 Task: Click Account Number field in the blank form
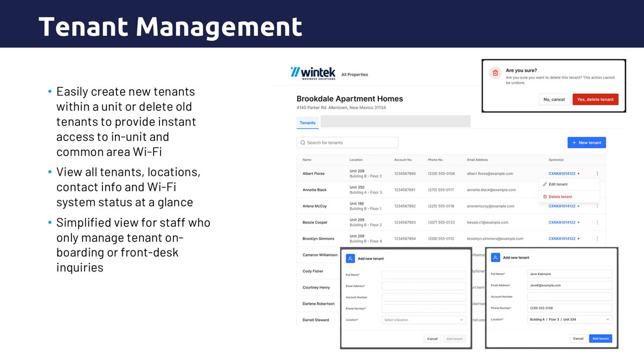[424, 297]
